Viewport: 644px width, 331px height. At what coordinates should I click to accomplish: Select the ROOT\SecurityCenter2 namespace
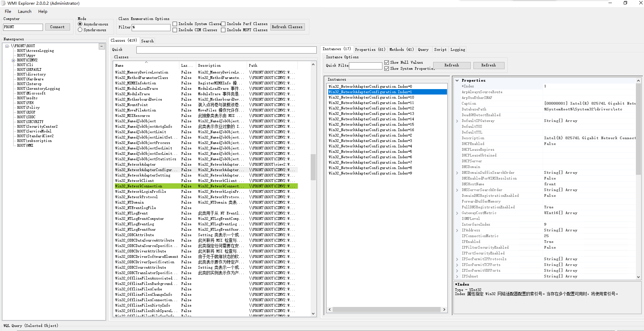click(37, 127)
